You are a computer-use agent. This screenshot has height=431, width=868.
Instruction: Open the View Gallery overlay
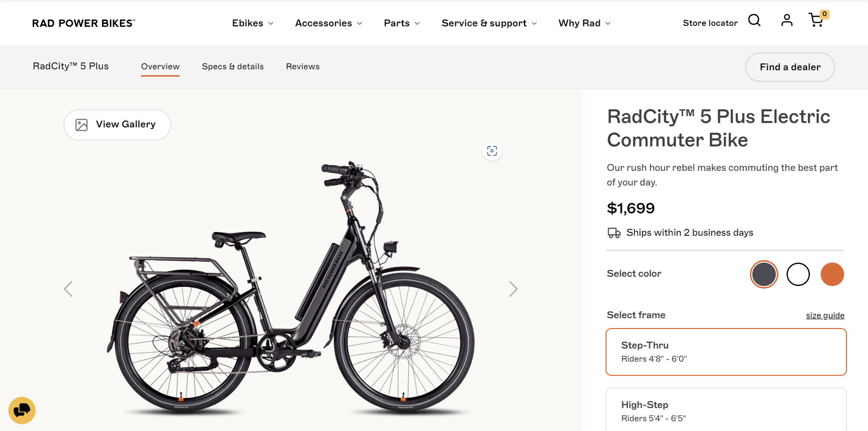coord(117,124)
